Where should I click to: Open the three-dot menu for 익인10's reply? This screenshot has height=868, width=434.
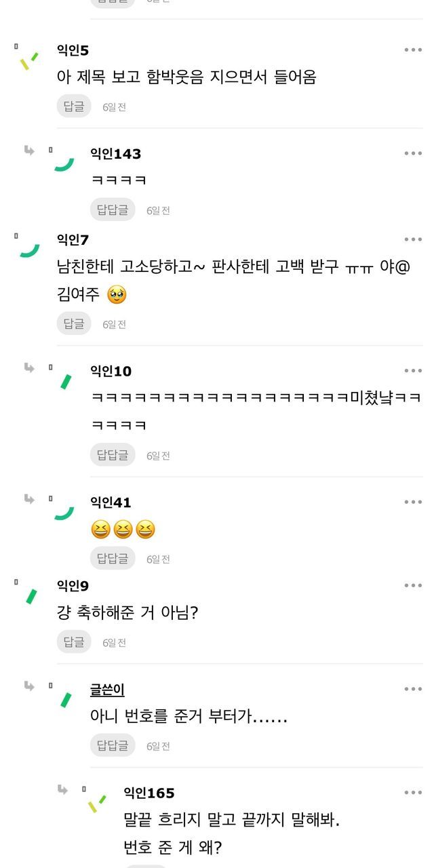coord(413,371)
